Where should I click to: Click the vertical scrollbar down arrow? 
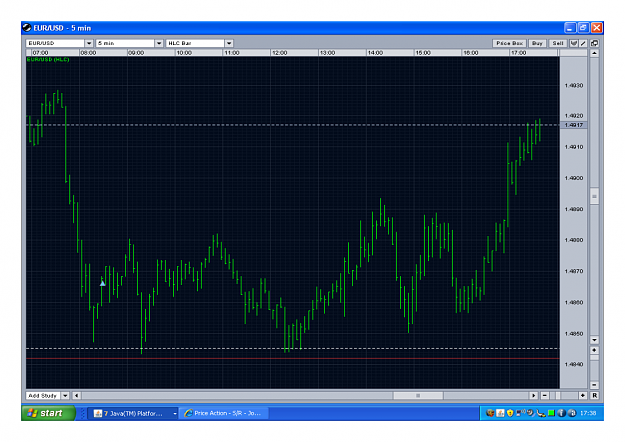[x=594, y=340]
